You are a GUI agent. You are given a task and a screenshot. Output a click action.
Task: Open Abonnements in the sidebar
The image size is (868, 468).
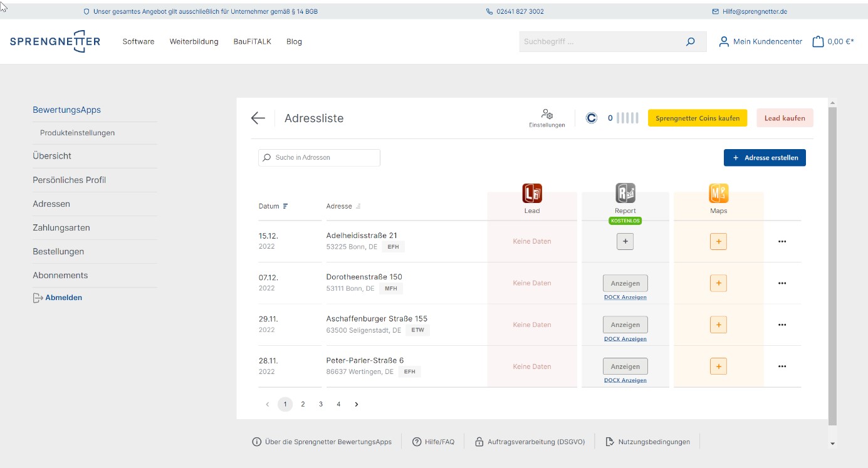coord(60,275)
